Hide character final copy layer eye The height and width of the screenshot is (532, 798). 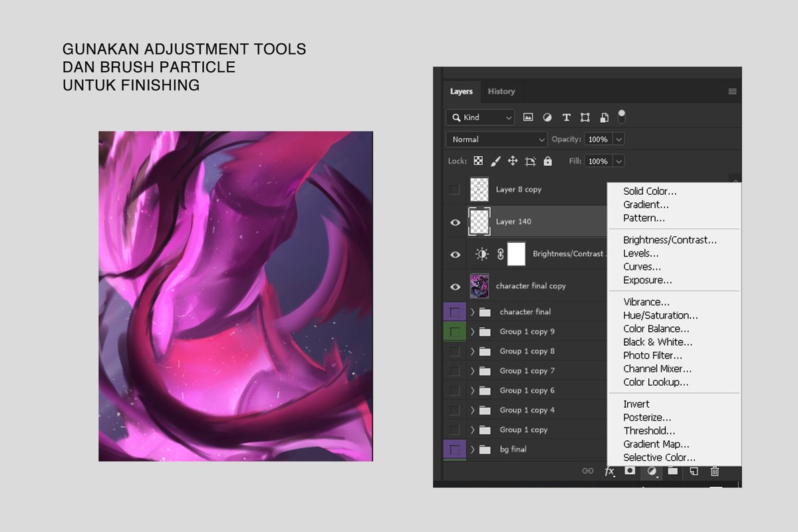click(455, 287)
